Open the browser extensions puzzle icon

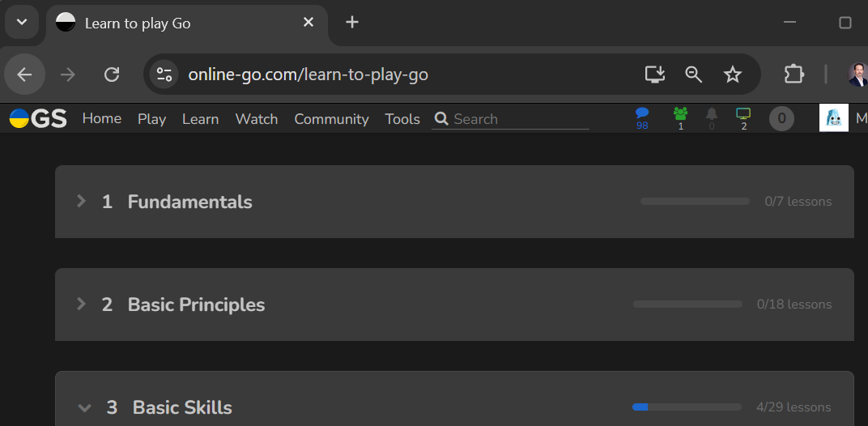coord(794,75)
